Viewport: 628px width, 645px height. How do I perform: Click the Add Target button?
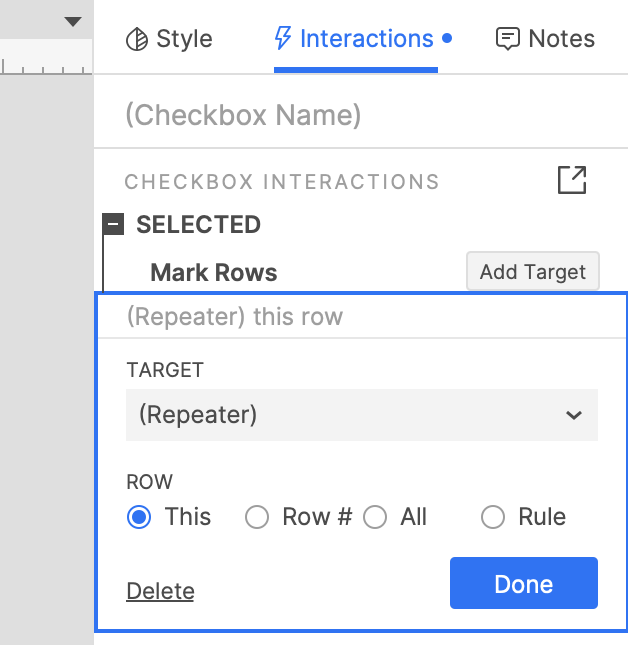coord(532,272)
